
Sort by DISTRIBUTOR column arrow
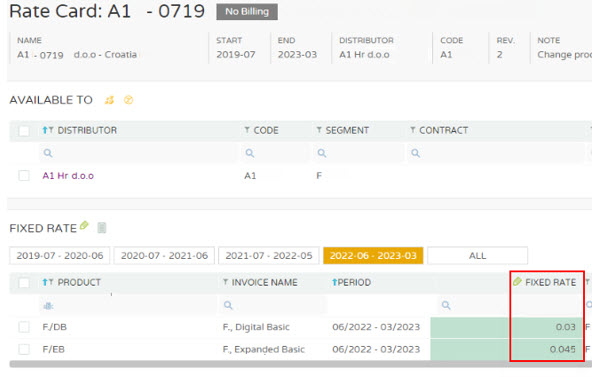click(x=45, y=130)
